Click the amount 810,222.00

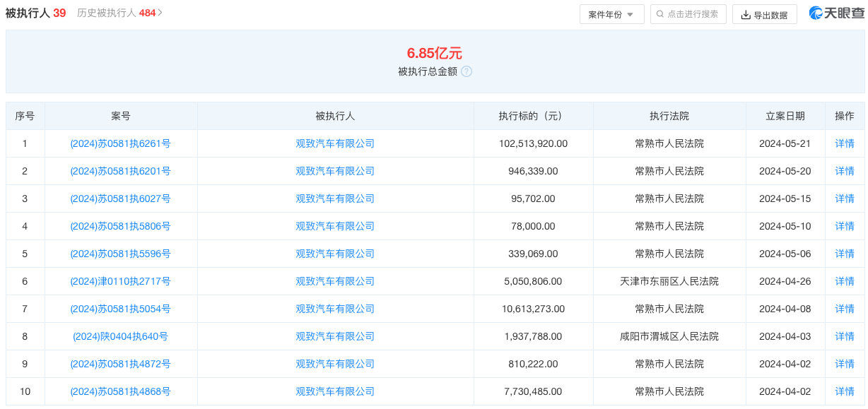click(x=533, y=364)
